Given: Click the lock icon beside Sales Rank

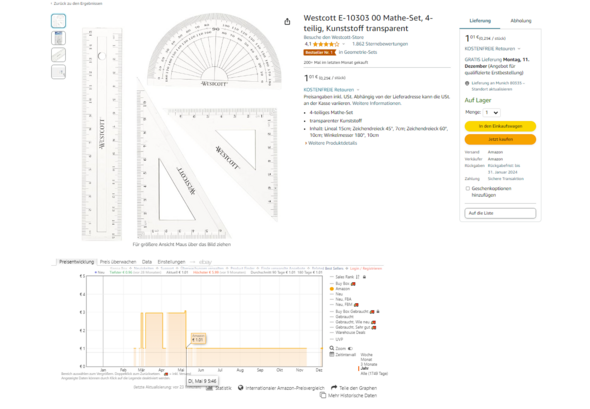Looking at the screenshot, I should coord(364,277).
